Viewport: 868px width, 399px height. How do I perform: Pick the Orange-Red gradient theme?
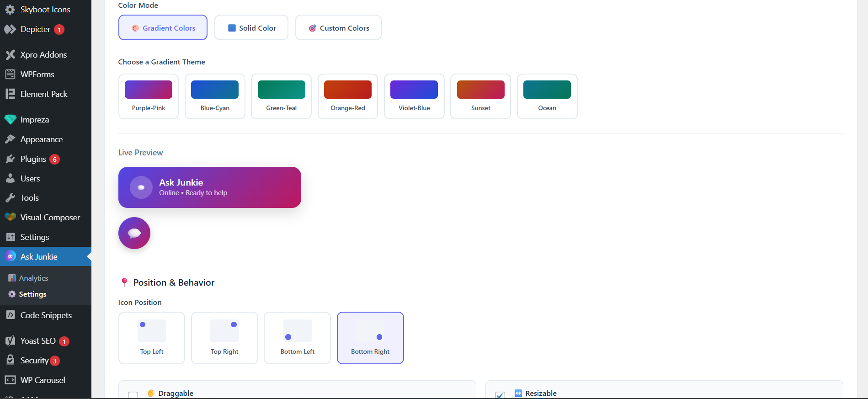coord(348,96)
